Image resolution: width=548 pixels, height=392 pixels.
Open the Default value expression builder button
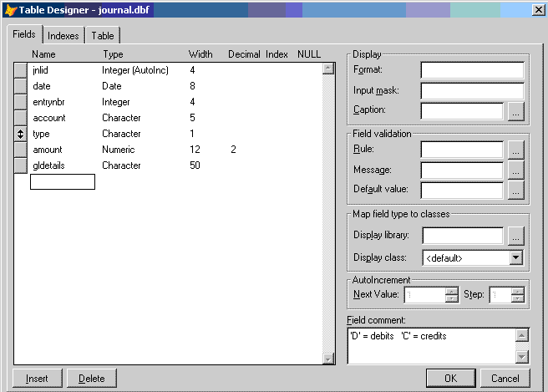[515, 191]
